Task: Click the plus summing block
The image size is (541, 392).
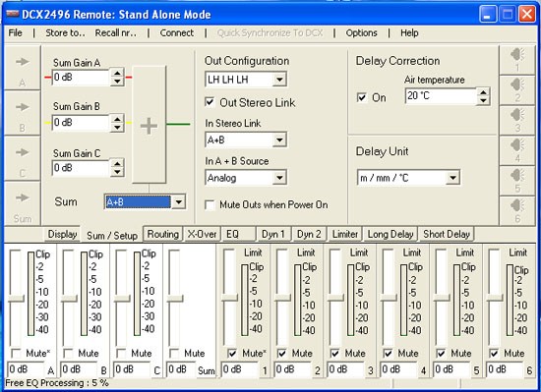Action: pos(150,125)
